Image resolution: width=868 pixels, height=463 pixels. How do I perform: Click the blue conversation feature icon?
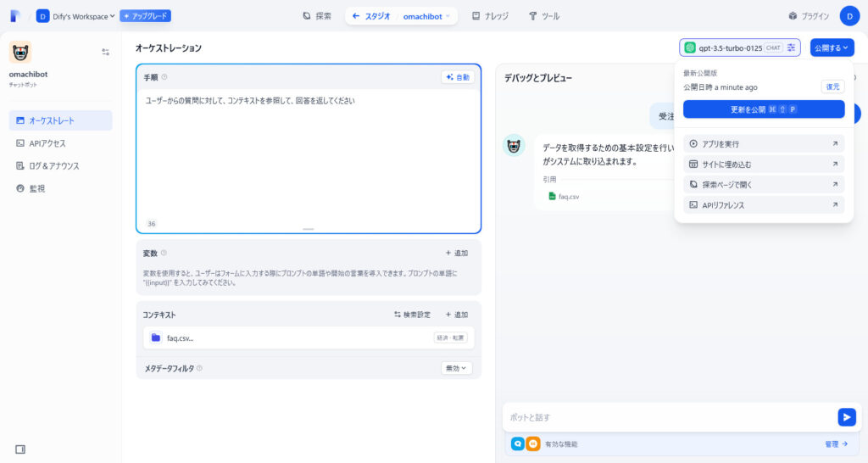coord(517,443)
